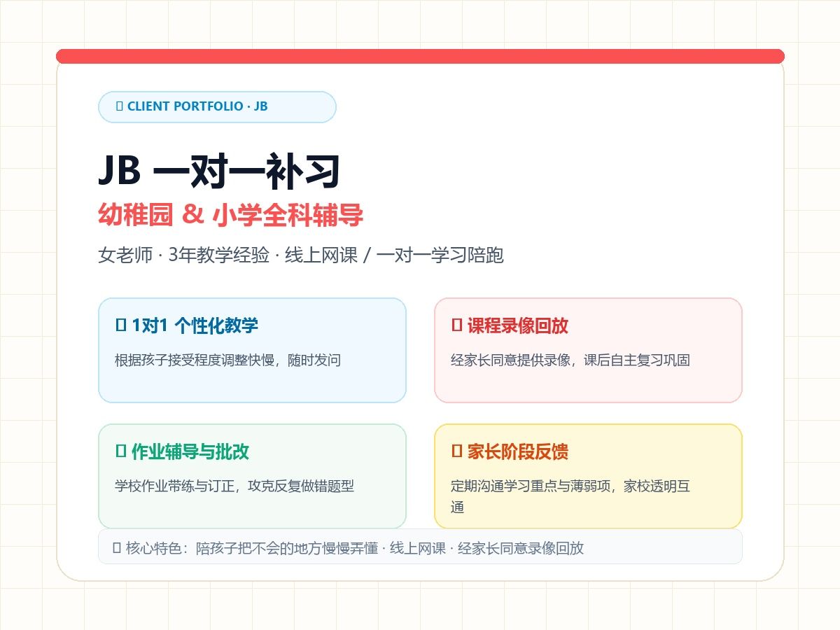Click the heading JB 一对一补习
The image size is (840, 630).
coord(219,171)
